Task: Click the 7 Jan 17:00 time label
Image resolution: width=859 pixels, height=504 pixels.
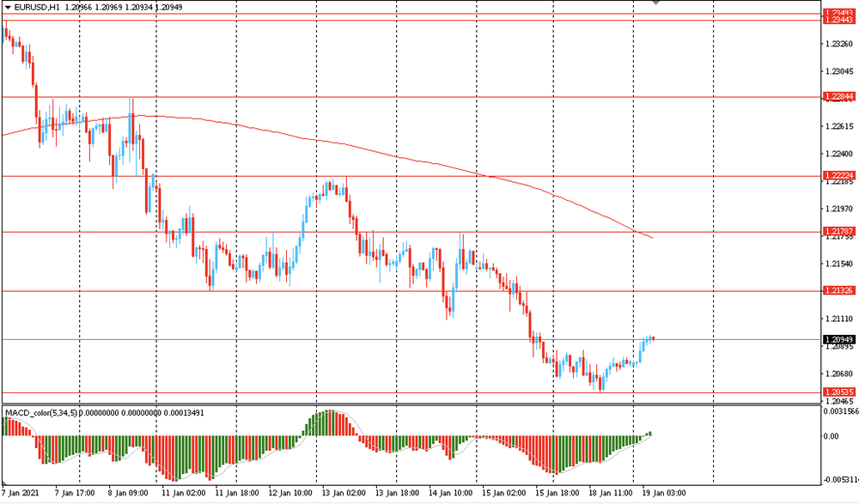Action: click(75, 493)
